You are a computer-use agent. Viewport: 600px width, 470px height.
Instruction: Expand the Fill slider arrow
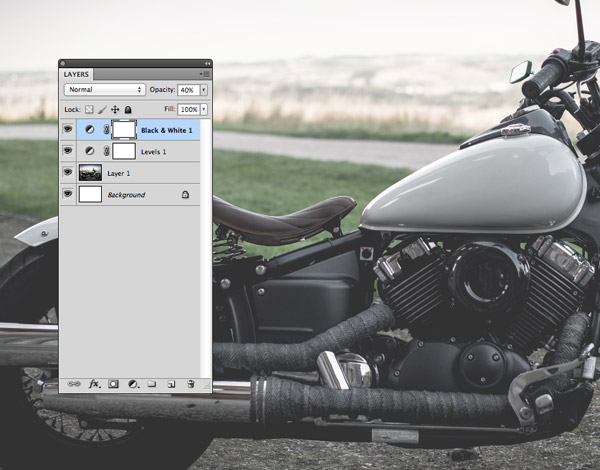point(204,109)
